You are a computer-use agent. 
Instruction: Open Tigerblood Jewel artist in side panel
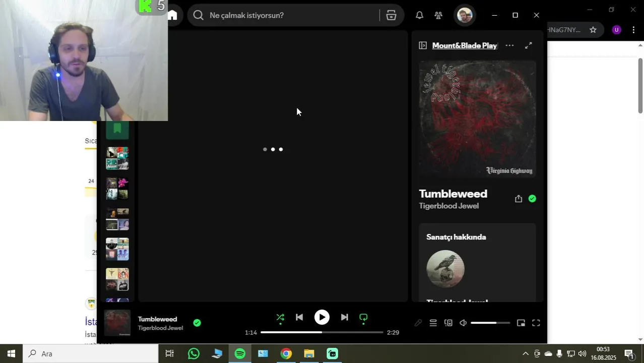click(x=449, y=206)
